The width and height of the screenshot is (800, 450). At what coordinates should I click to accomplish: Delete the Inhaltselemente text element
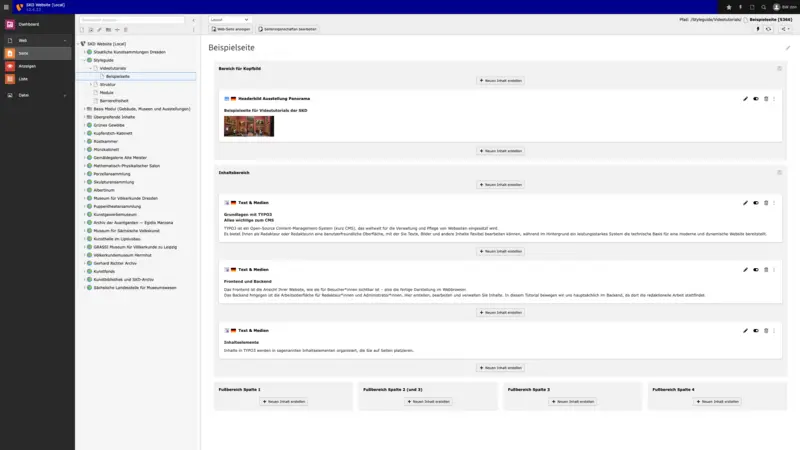(x=766, y=330)
